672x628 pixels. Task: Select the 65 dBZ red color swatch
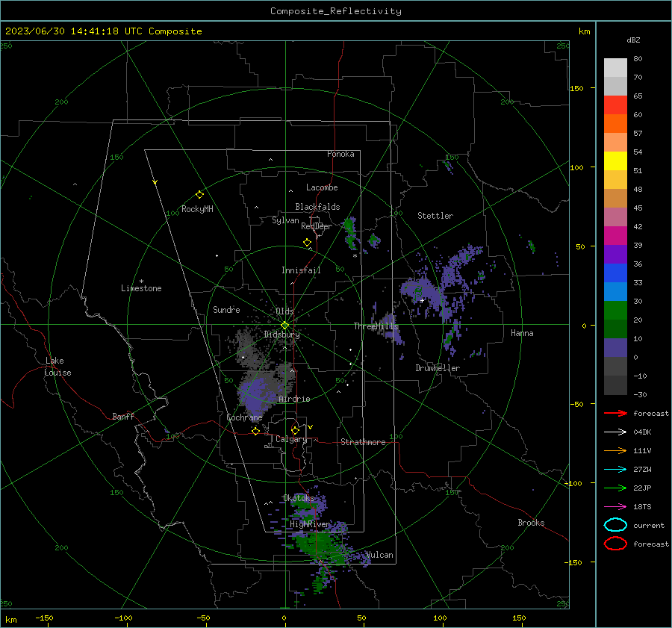coord(615,105)
